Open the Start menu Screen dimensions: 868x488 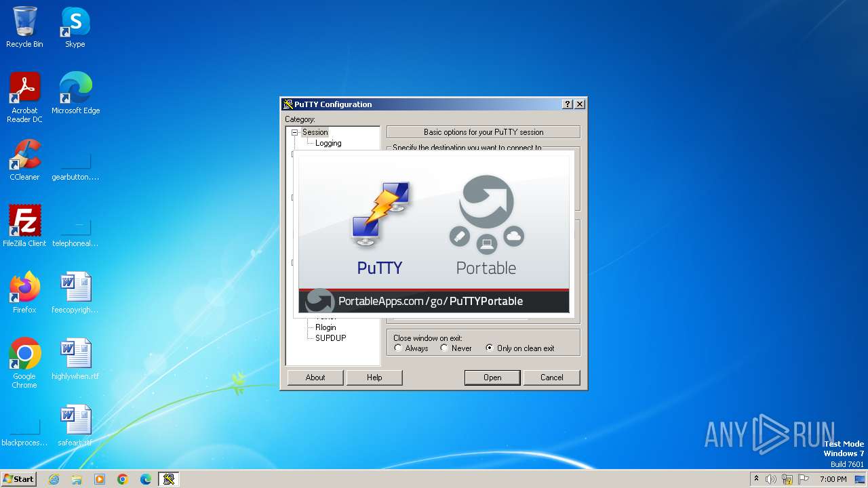point(19,479)
